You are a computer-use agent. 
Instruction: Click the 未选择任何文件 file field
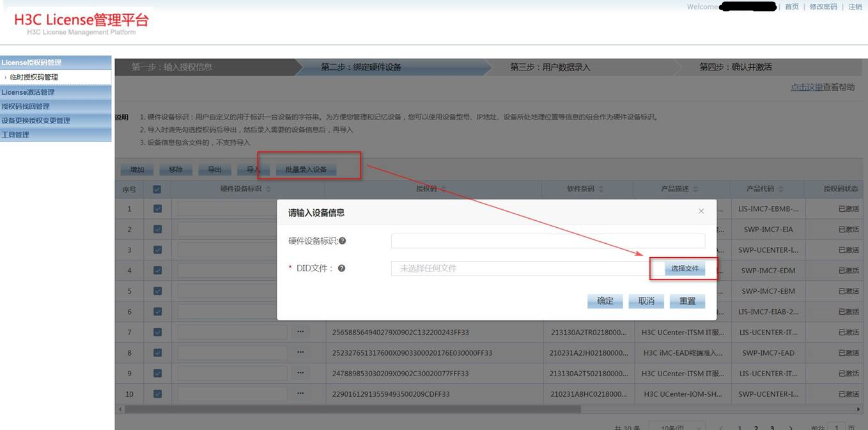(528, 269)
